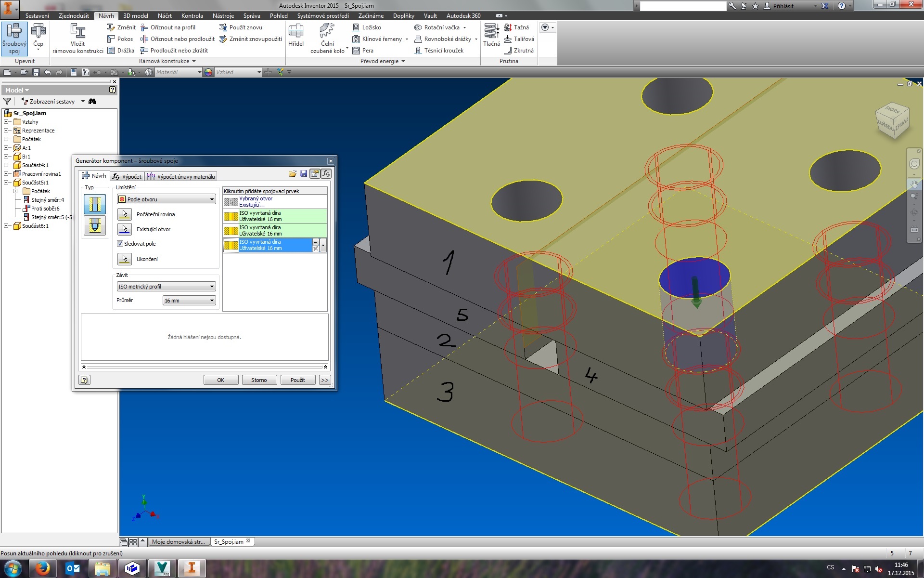924x578 pixels.
Task: Click the Šroubový spoj ribbon tool
Action: 14,38
